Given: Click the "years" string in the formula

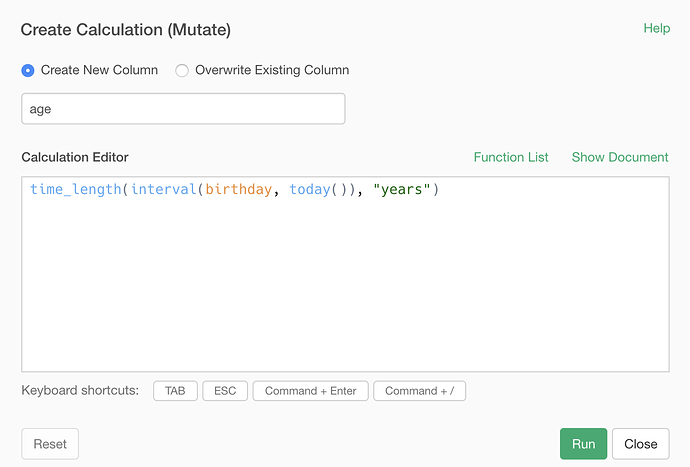Looking at the screenshot, I should pos(401,189).
